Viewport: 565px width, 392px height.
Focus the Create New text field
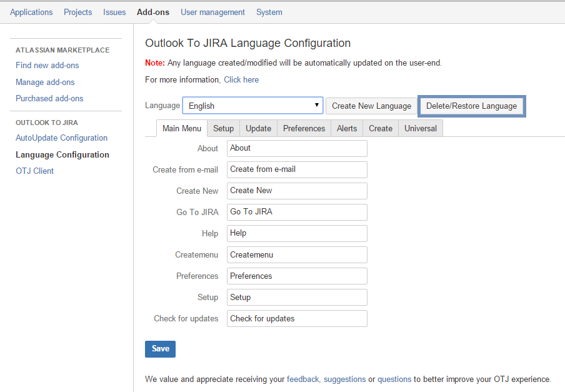click(297, 191)
